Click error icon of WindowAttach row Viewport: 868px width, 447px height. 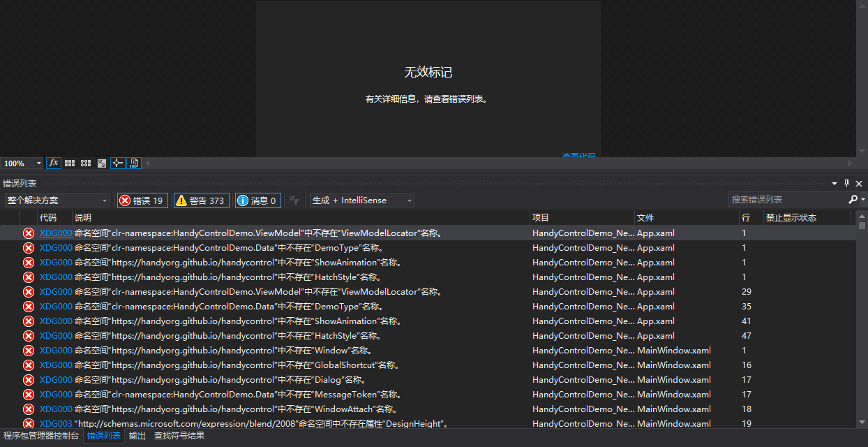pos(29,409)
